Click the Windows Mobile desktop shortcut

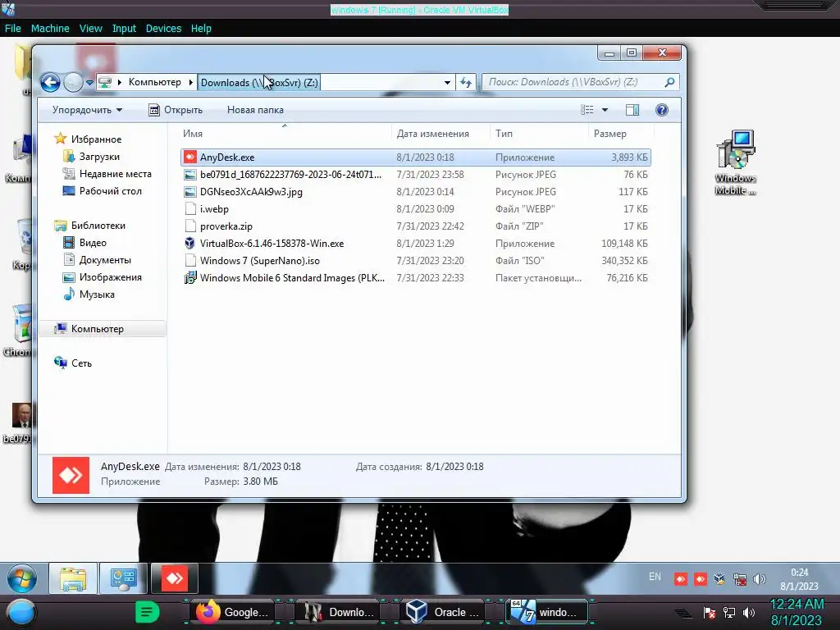click(x=736, y=162)
